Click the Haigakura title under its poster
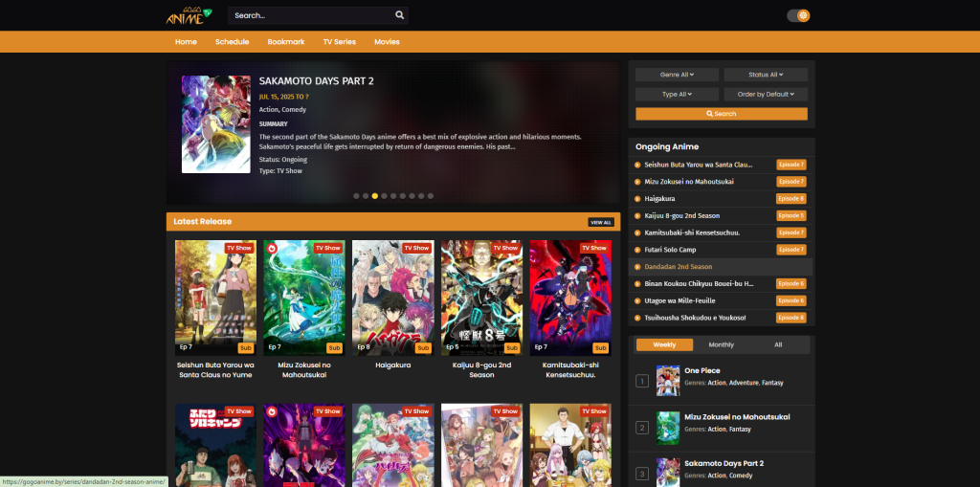Image resolution: width=980 pixels, height=487 pixels. tap(393, 365)
